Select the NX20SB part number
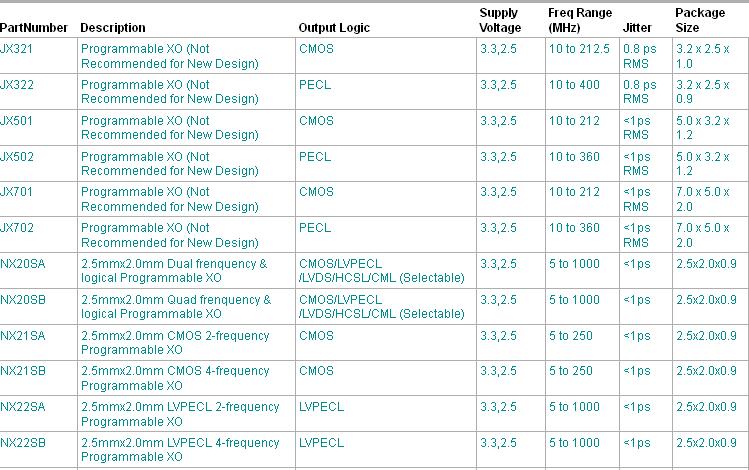 pyautogui.click(x=22, y=300)
